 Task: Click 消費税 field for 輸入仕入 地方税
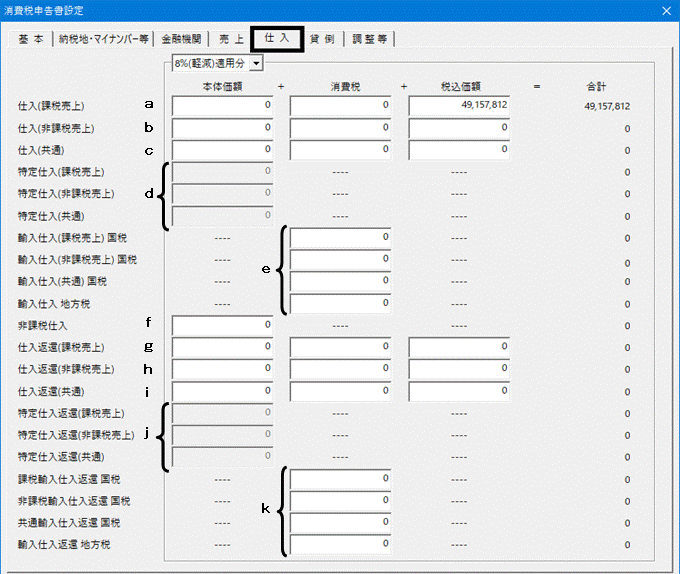(340, 303)
